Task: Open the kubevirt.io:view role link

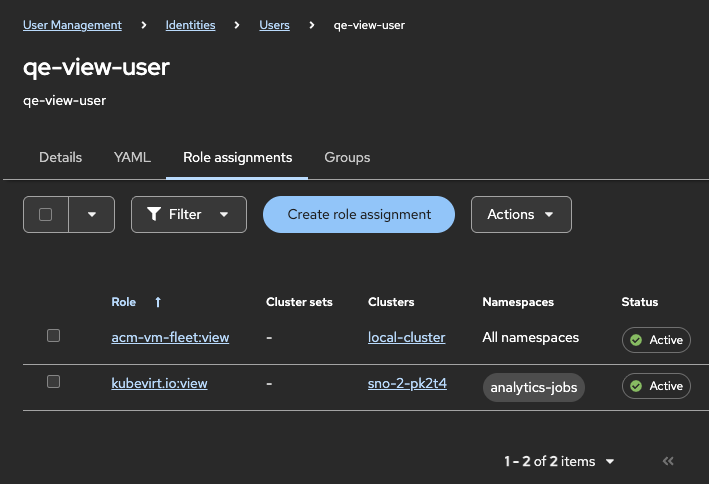Action: pyautogui.click(x=159, y=384)
